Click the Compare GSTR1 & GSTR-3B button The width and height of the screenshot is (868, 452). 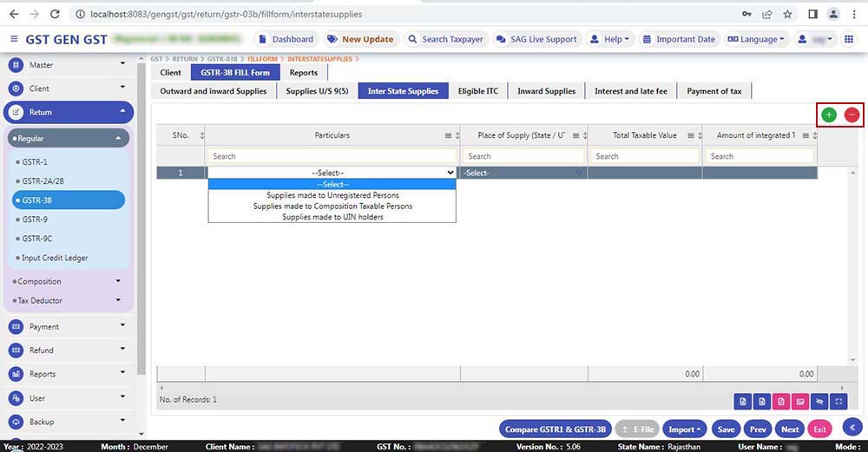point(555,429)
